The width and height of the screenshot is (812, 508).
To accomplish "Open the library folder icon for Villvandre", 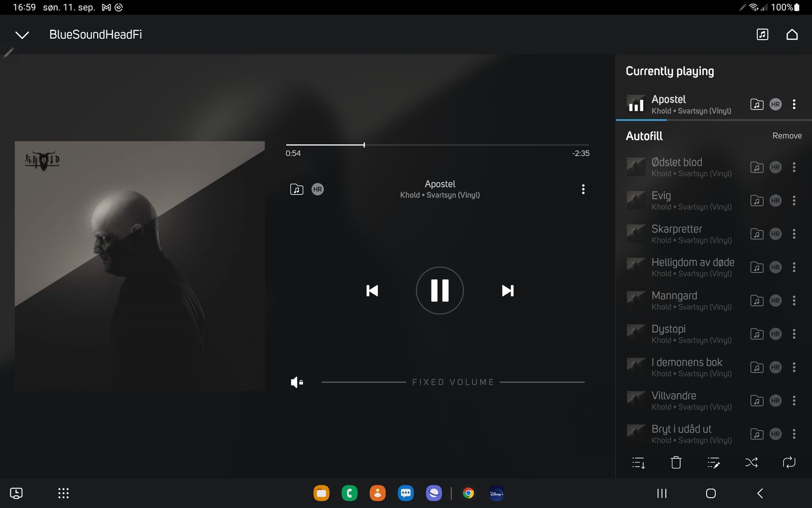I will (757, 401).
